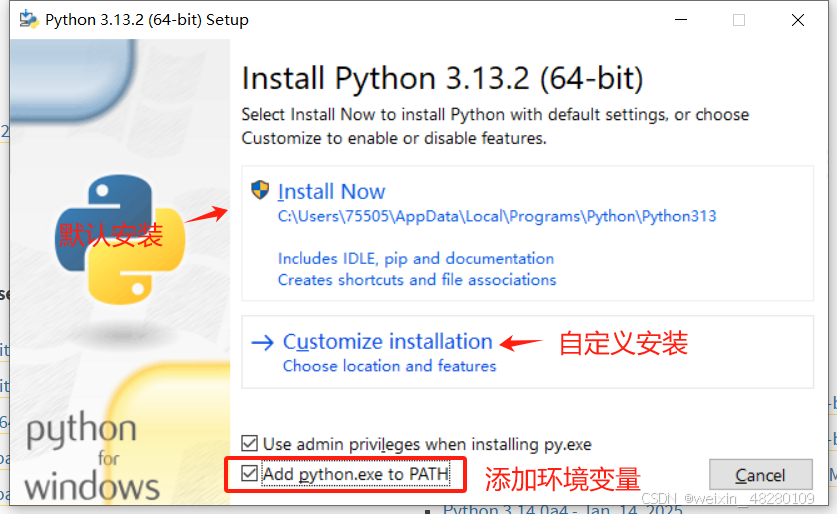Click the Python 3.14.0a4 link in background page
Screen dimensions: 837x514
pyautogui.click(x=563, y=509)
